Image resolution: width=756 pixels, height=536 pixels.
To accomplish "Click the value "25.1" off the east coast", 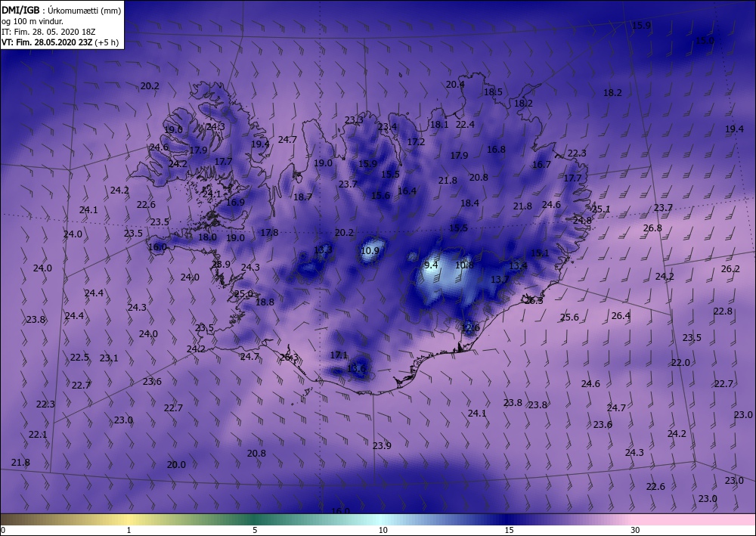I will pyautogui.click(x=601, y=209).
